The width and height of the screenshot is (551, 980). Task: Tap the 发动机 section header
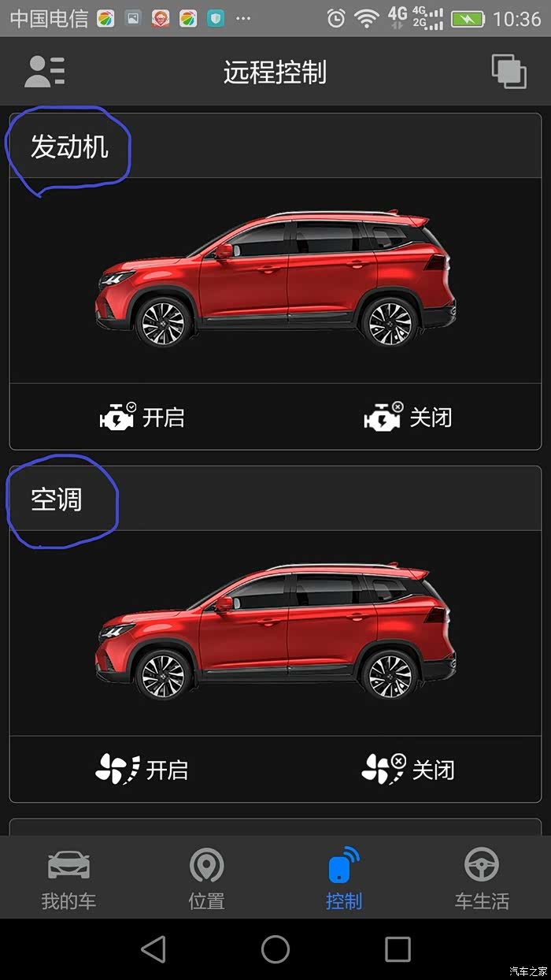(69, 147)
